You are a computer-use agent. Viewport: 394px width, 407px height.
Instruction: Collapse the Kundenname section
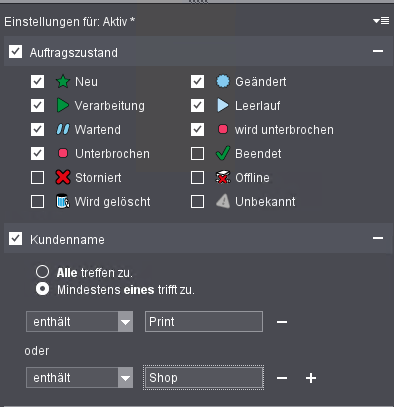[378, 238]
